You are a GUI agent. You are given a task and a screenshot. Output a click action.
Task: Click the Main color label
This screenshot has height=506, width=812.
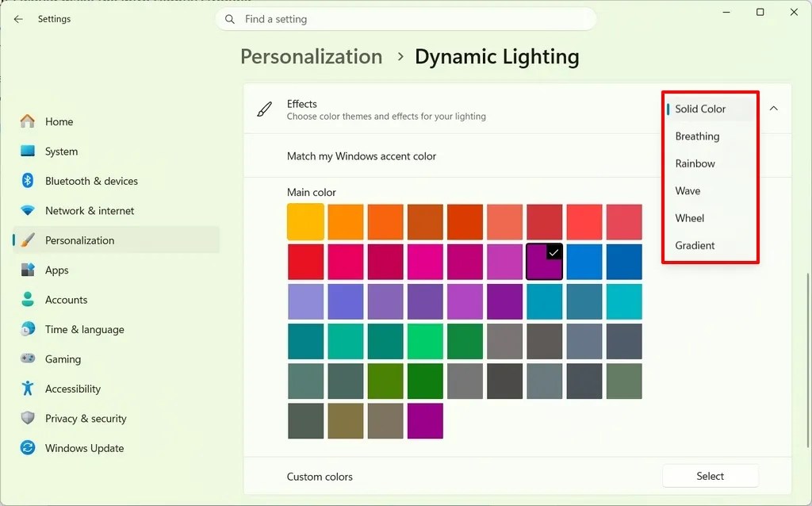311,192
